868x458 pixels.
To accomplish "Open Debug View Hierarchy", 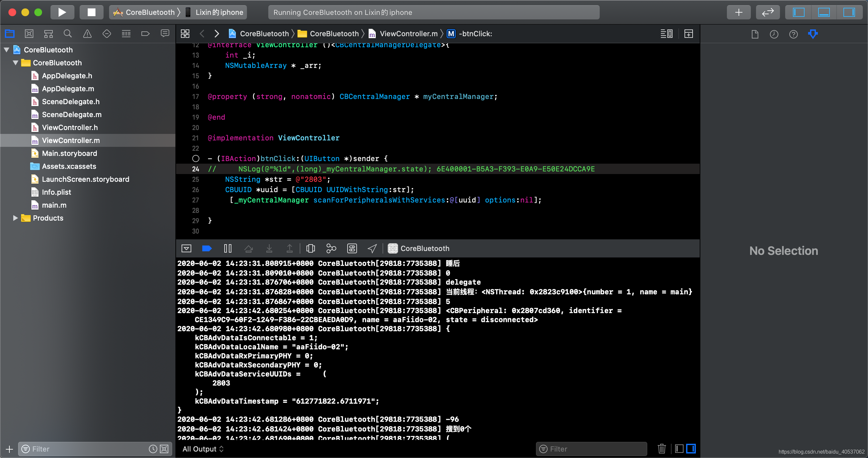I will click(x=311, y=248).
